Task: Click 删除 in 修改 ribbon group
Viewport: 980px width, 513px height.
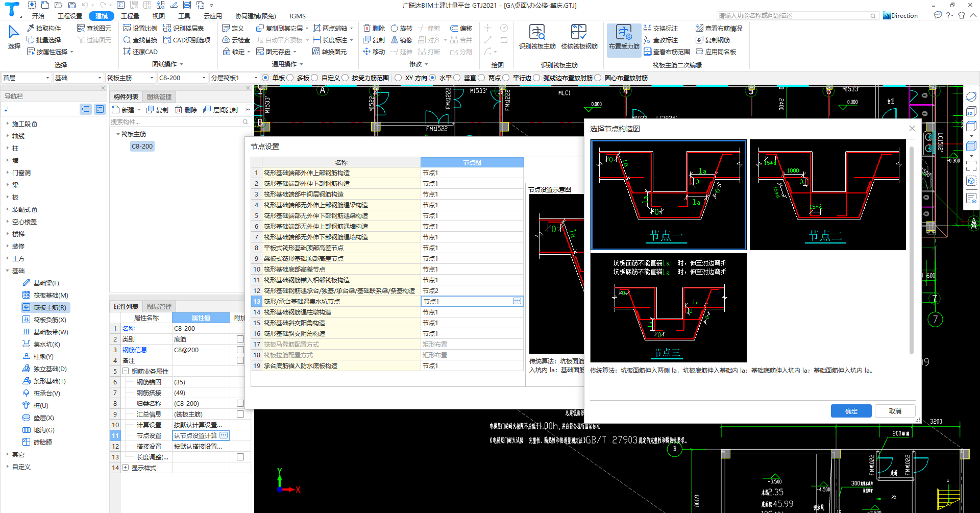Action: (374, 28)
